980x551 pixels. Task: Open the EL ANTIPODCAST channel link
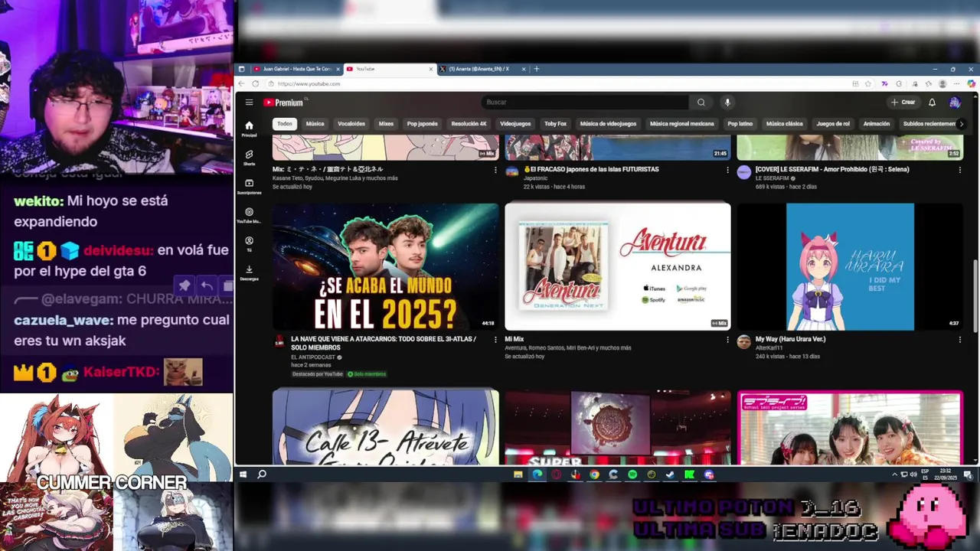pos(313,357)
